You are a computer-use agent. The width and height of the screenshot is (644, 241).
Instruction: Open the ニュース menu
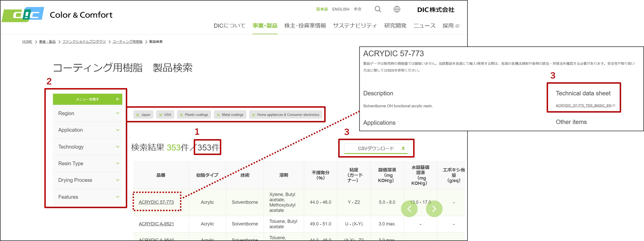424,26
